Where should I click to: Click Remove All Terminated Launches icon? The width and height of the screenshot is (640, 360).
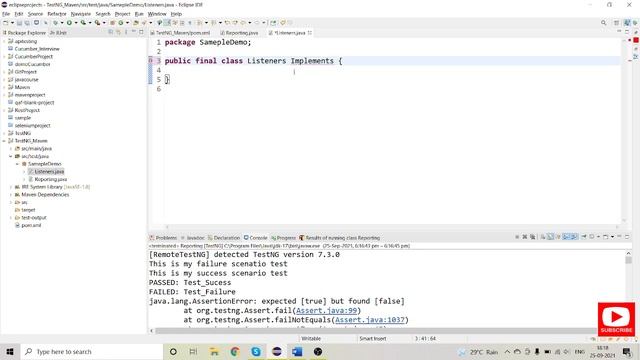(x=533, y=237)
